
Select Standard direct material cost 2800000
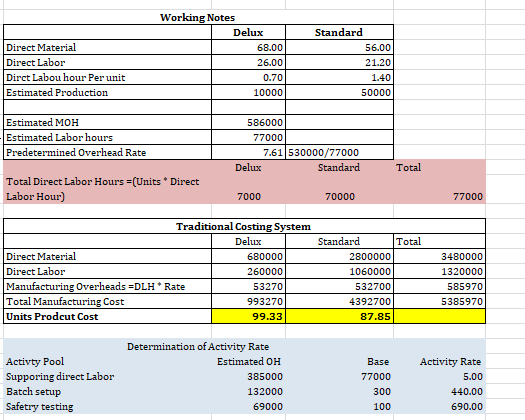[x=370, y=257]
